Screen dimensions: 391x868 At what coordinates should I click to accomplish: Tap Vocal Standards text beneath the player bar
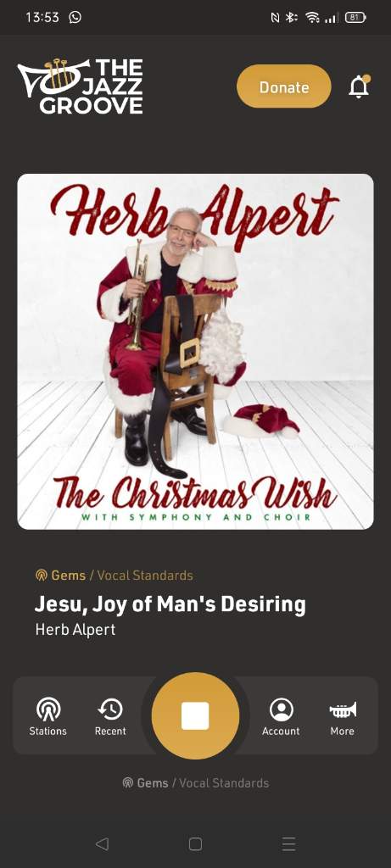pos(224,782)
